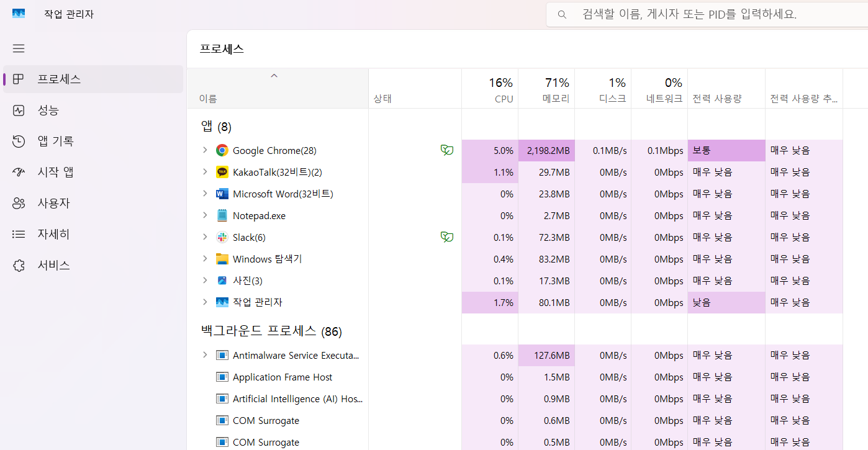The height and width of the screenshot is (450, 868).
Task: Click the Artificial Intelligence (AI) Host icon
Action: point(222,398)
